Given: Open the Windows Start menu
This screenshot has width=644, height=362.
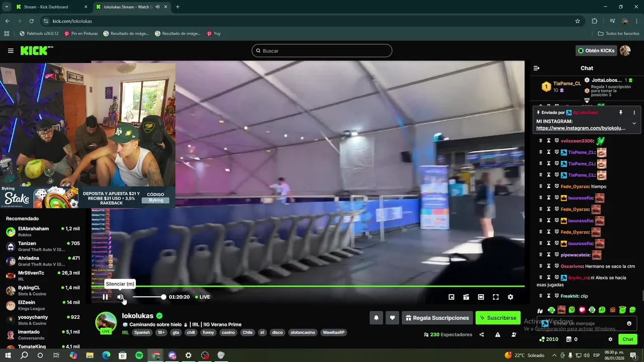Looking at the screenshot, I should (8, 355).
